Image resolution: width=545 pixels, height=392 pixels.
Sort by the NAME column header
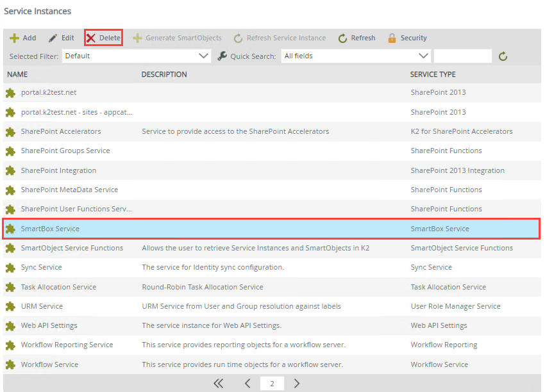[17, 74]
